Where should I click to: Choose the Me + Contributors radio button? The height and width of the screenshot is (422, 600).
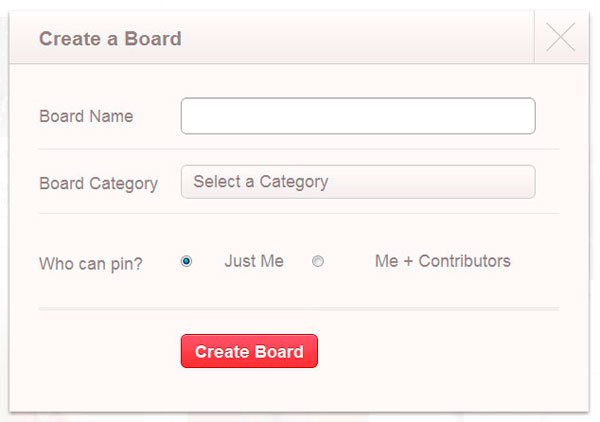pos(318,262)
